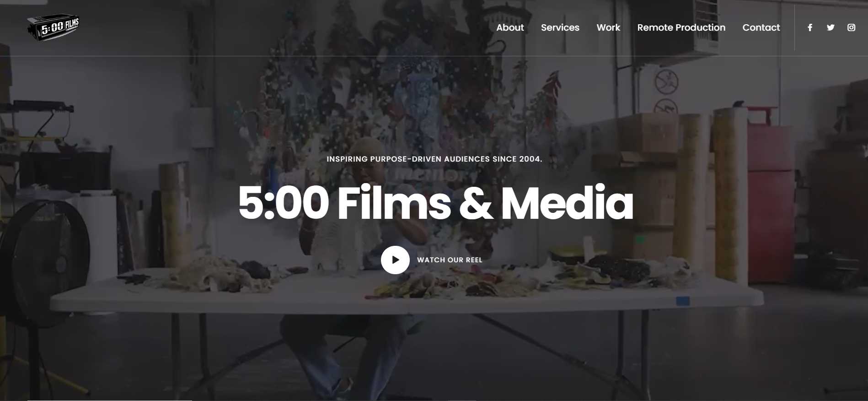This screenshot has height=401, width=868.
Task: Go to the About menu item
Action: point(510,27)
